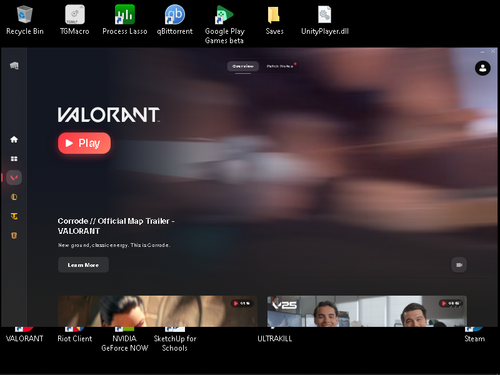
Task: Open qBittorrent desktop shortcut
Action: pyautogui.click(x=175, y=20)
